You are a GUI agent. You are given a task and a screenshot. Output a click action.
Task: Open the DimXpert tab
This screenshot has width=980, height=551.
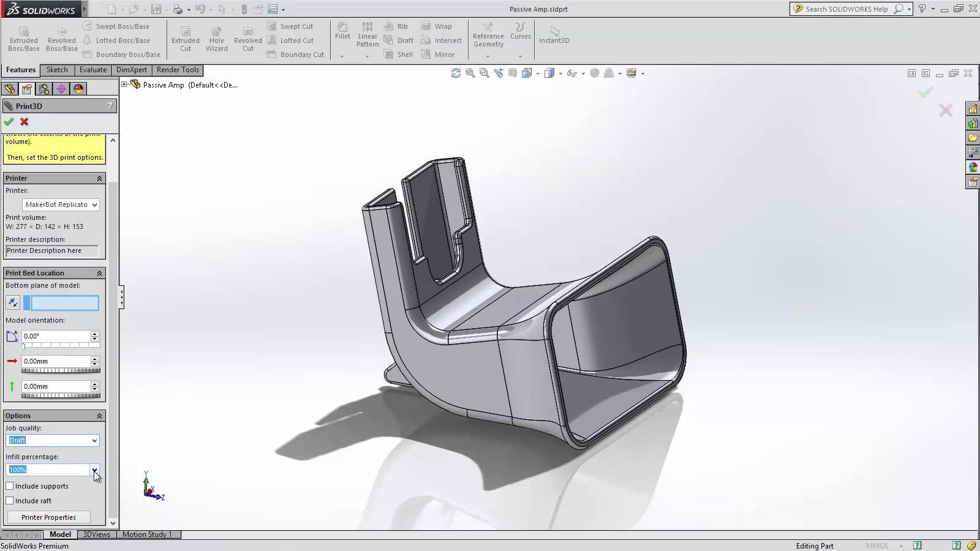coord(132,70)
